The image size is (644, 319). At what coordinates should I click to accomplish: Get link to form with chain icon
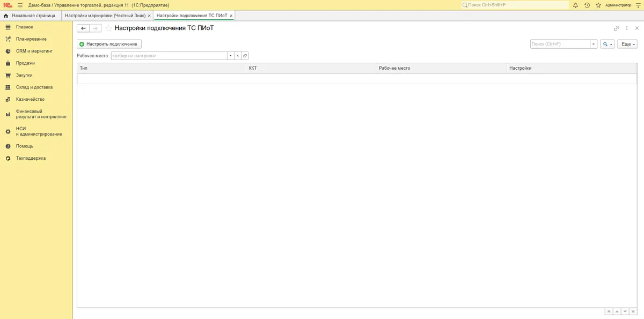point(617,28)
